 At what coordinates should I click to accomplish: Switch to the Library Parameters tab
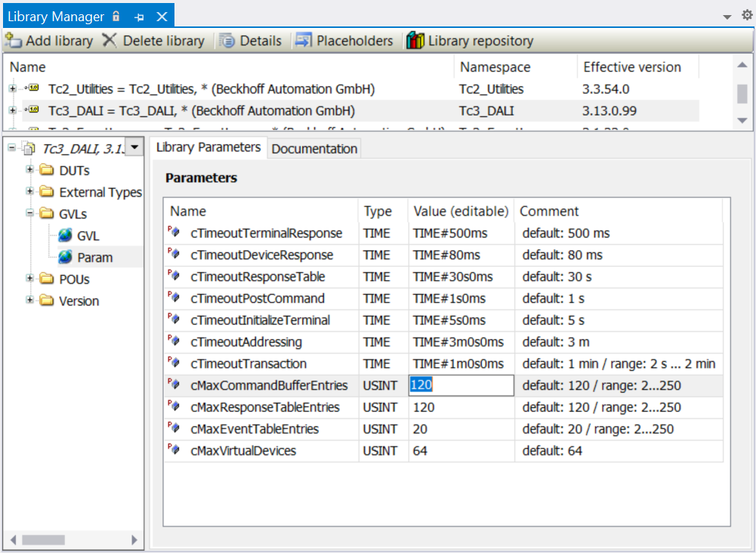click(208, 147)
